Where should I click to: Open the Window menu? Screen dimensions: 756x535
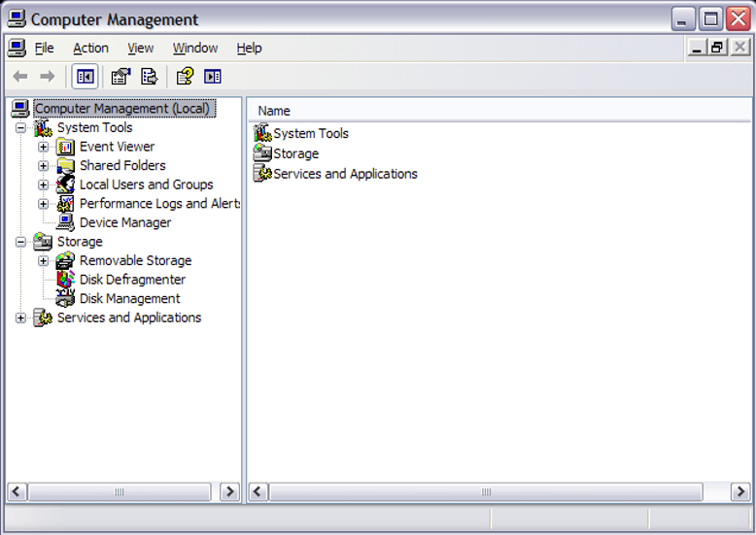[x=195, y=49]
